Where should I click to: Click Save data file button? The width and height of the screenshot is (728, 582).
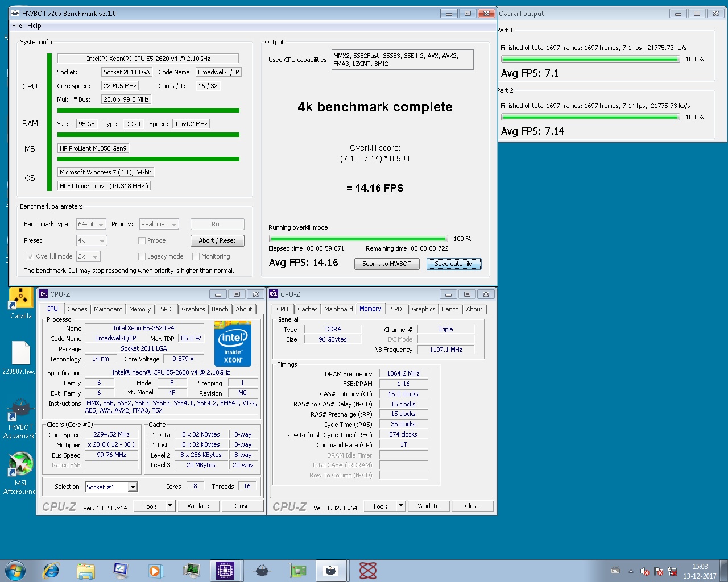(x=453, y=264)
